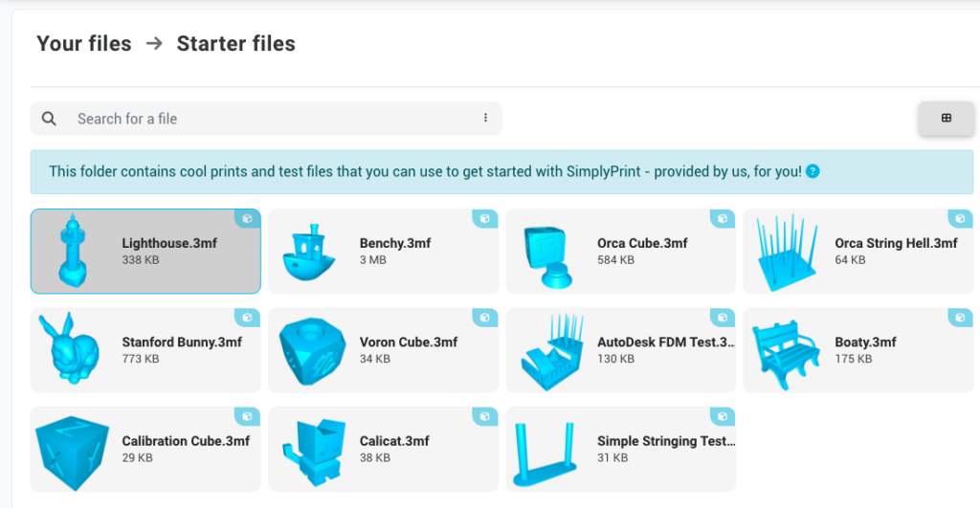This screenshot has height=508, width=980.
Task: Select the Orca String Hell.3mf file
Action: 896,243
